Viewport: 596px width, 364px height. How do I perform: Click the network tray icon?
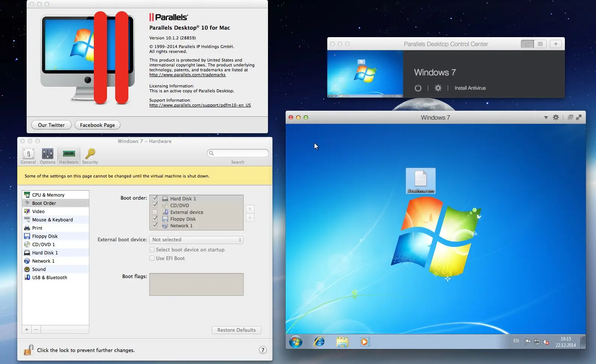point(537,342)
